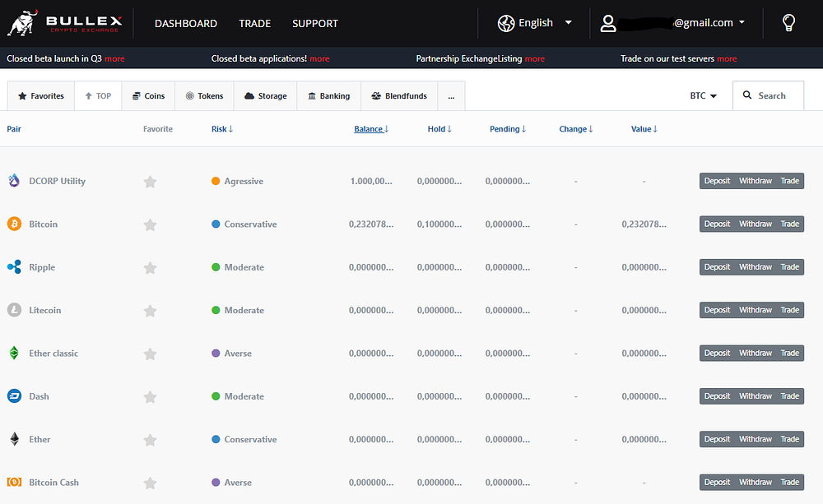This screenshot has height=504, width=823.
Task: Click the orange Agressive risk dot
Action: [216, 181]
